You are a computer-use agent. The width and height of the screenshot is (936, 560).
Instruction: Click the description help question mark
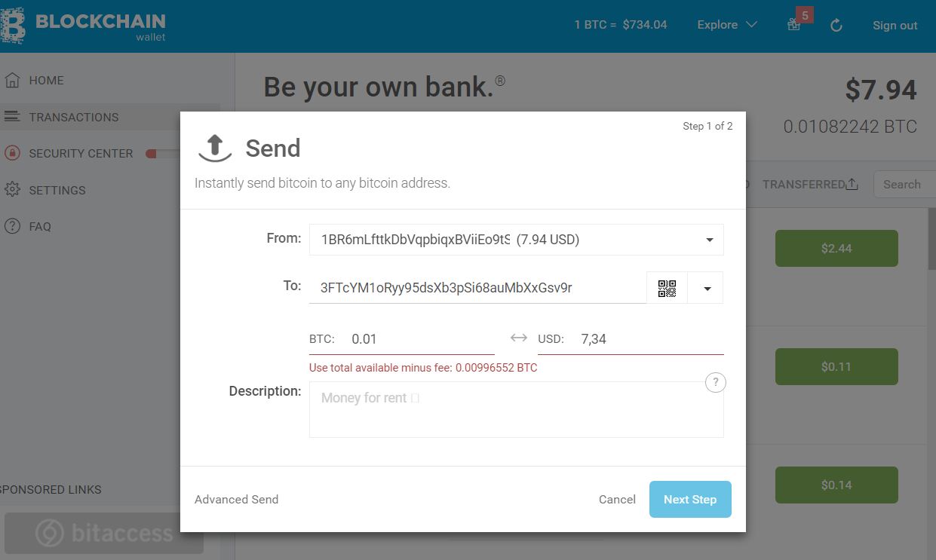tap(715, 382)
